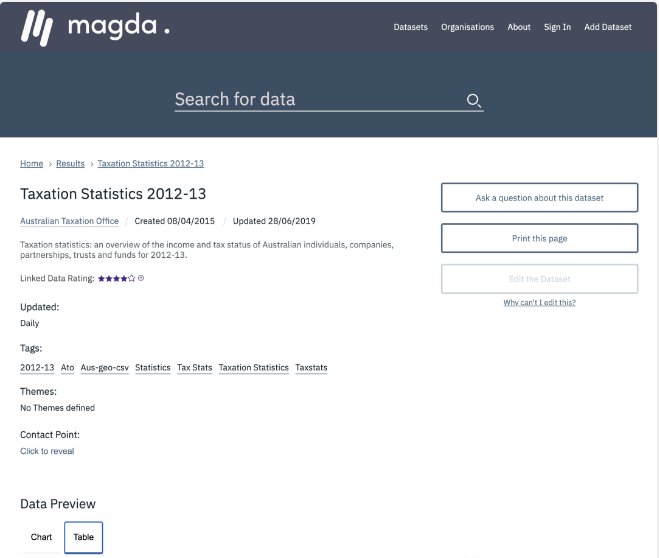Select the Statistics tag
The image size is (659, 558).
[153, 368]
